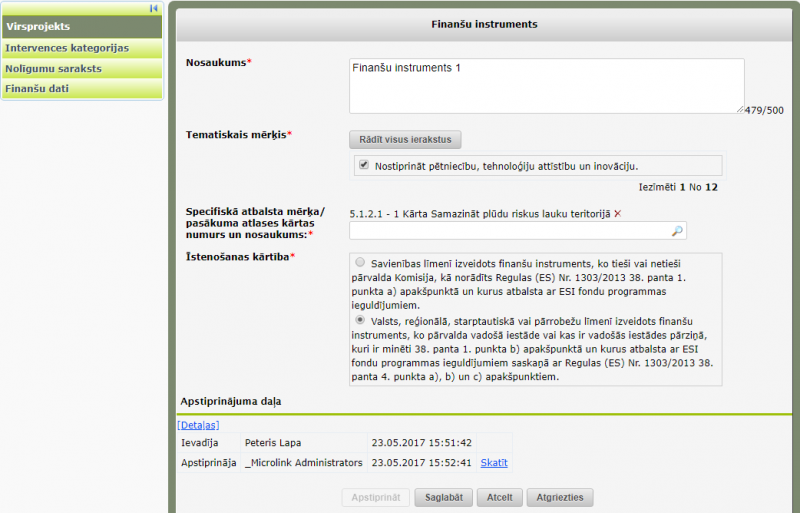Show all thematic goal entries
Image resolution: width=800 pixels, height=513 pixels.
(405, 140)
